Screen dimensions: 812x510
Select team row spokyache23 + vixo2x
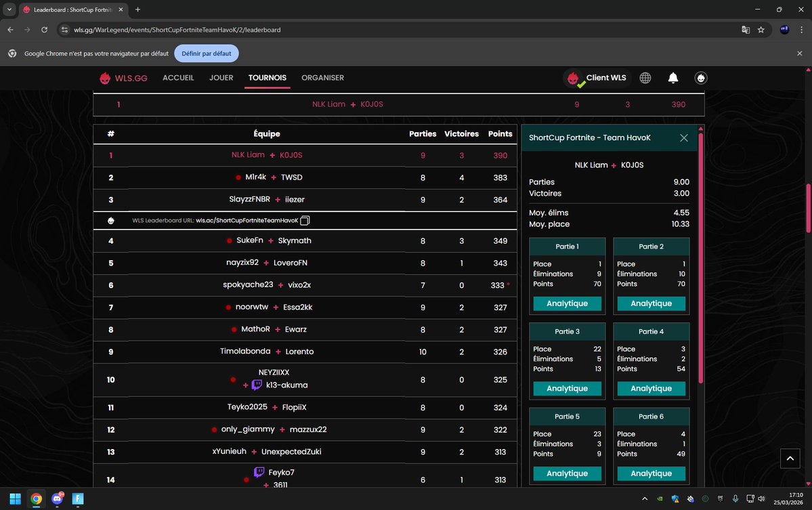click(x=305, y=285)
